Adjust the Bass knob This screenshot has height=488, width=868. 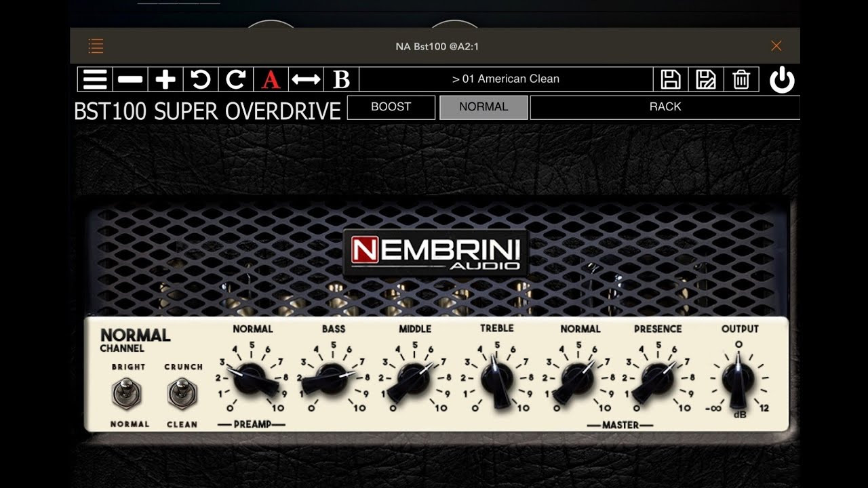332,379
